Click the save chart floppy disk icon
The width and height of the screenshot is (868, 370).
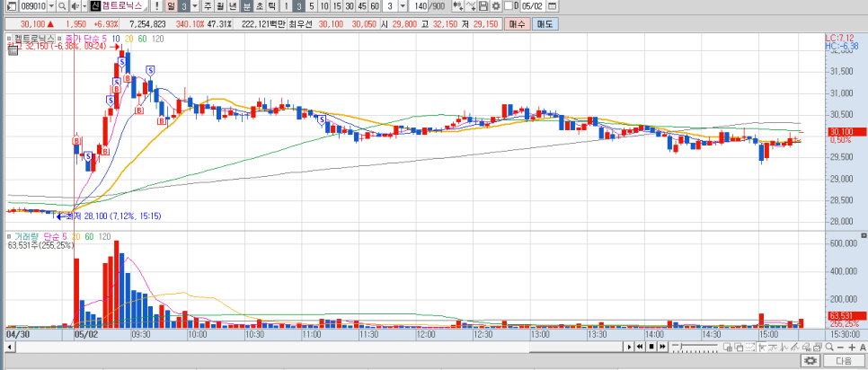(483, 6)
